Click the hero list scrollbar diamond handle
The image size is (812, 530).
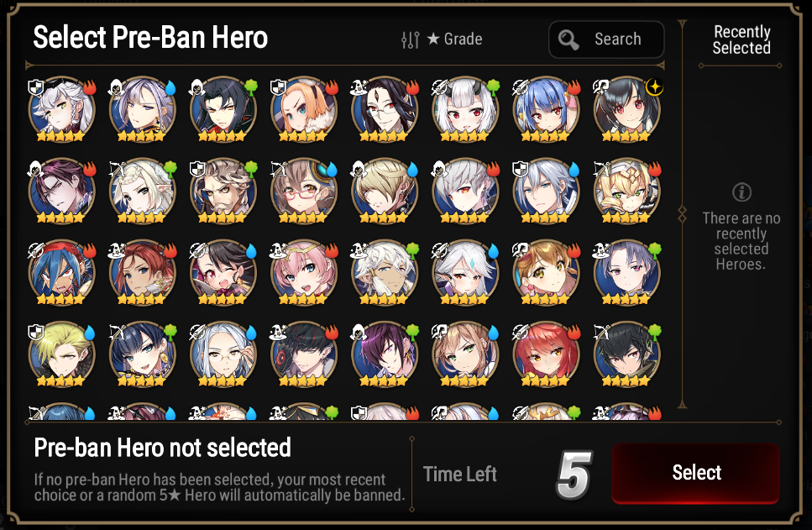tap(682, 214)
